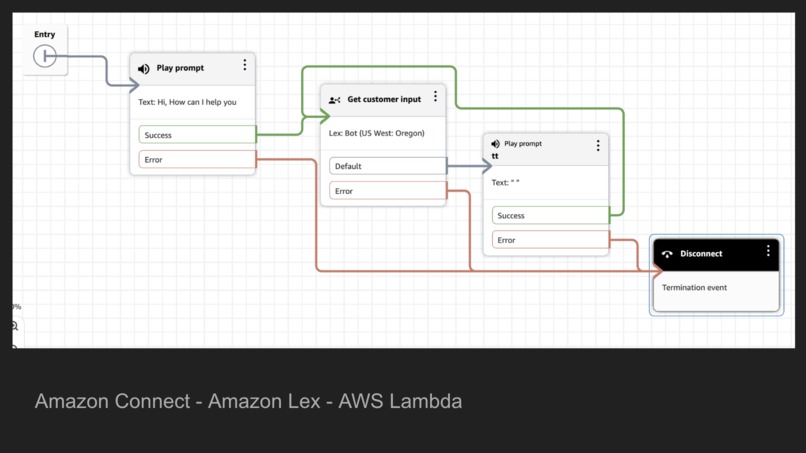Open the Disconnect block's three-dot menu
This screenshot has height=453, width=806.
(768, 250)
